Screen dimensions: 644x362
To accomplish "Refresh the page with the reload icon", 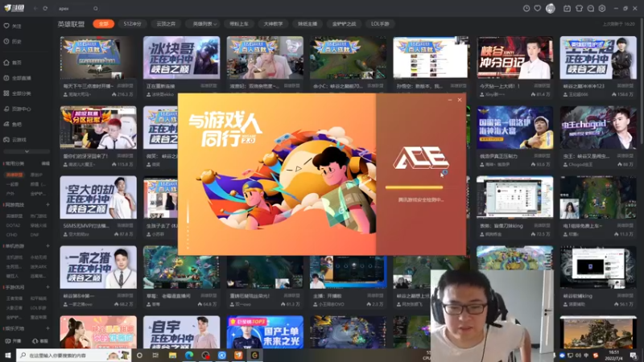I will pyautogui.click(x=45, y=8).
